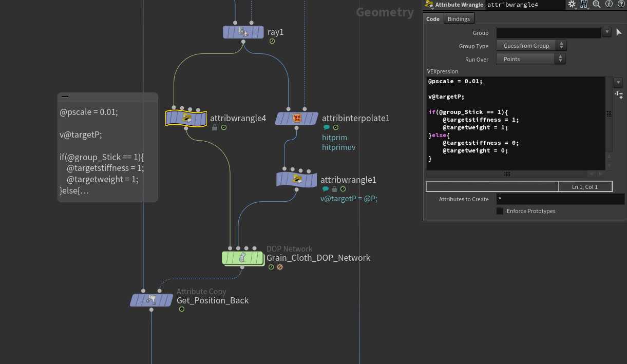Enable the Enforce Prototypes checkbox

tap(500, 211)
